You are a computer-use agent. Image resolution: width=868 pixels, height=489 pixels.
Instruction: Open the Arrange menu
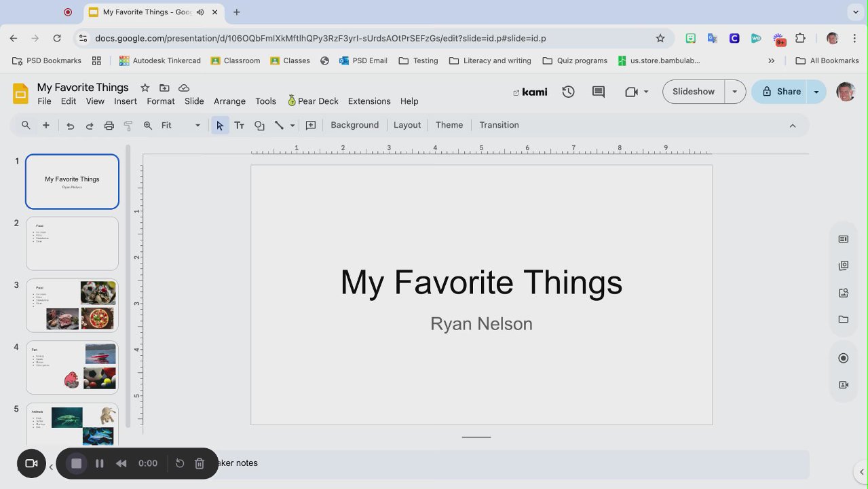click(x=230, y=101)
